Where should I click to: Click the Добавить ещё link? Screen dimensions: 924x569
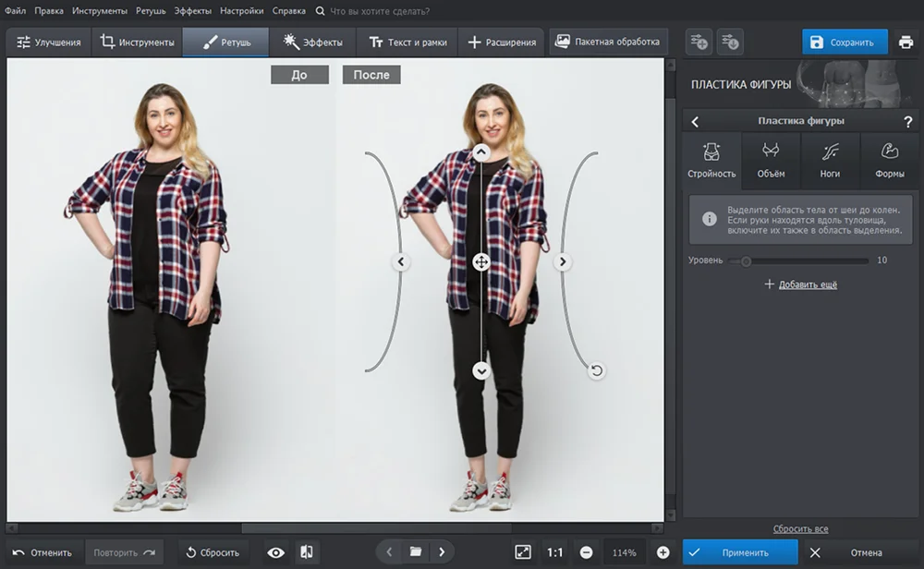pyautogui.click(x=808, y=284)
